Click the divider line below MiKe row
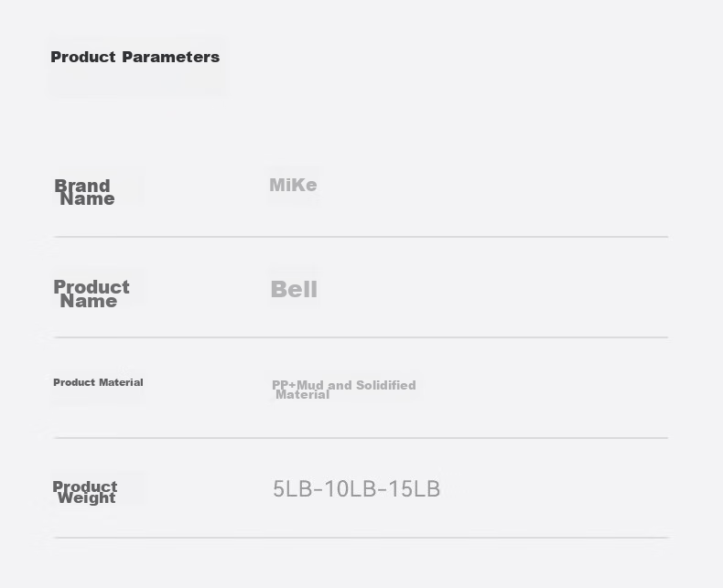 (361, 237)
